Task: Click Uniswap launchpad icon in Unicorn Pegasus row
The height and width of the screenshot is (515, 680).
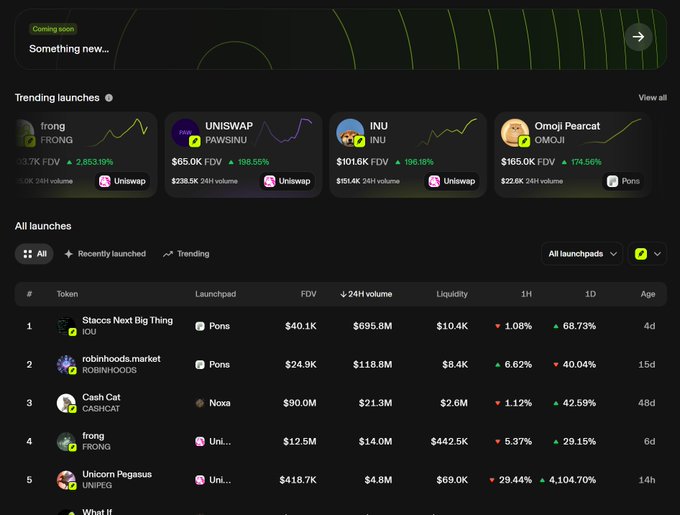Action: click(200, 480)
